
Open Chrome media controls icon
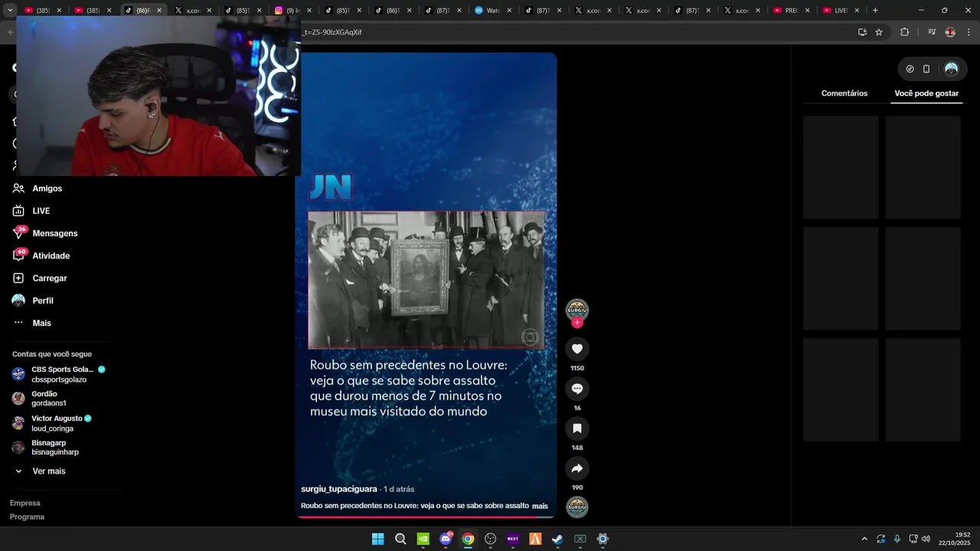click(x=932, y=32)
